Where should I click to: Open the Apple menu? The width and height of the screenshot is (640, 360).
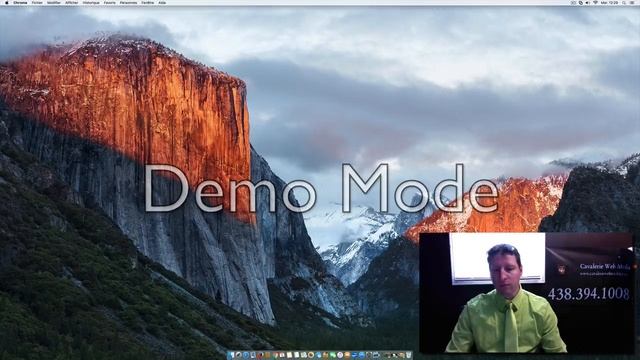(x=7, y=2)
